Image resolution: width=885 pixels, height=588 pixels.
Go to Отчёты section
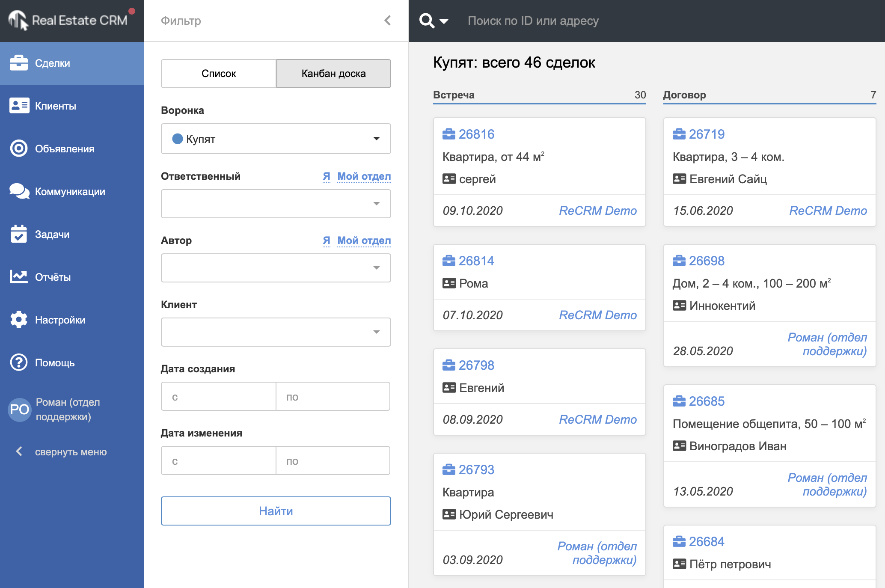click(x=72, y=277)
